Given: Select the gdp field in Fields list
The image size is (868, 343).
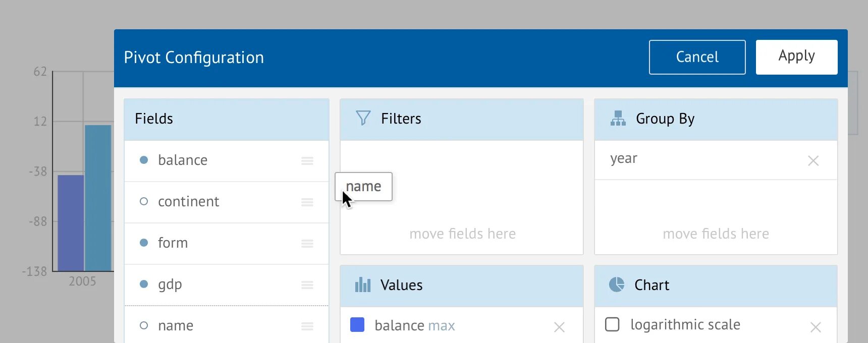Looking at the screenshot, I should pos(170,284).
